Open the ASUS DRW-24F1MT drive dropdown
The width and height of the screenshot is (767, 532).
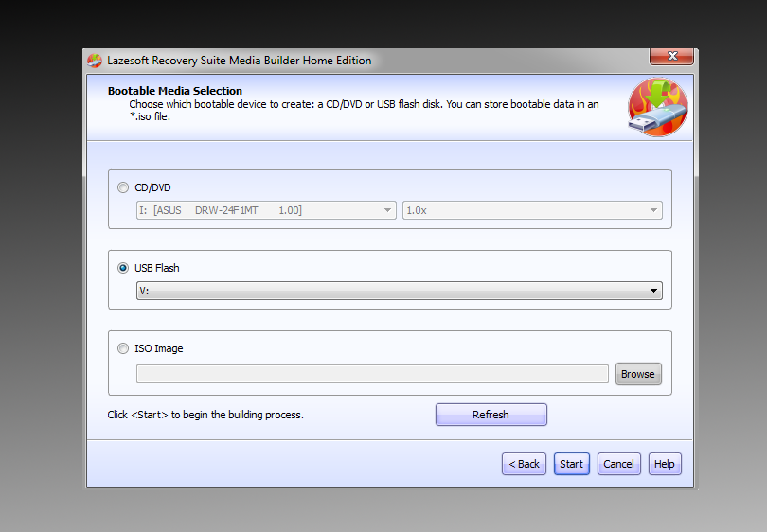point(266,210)
